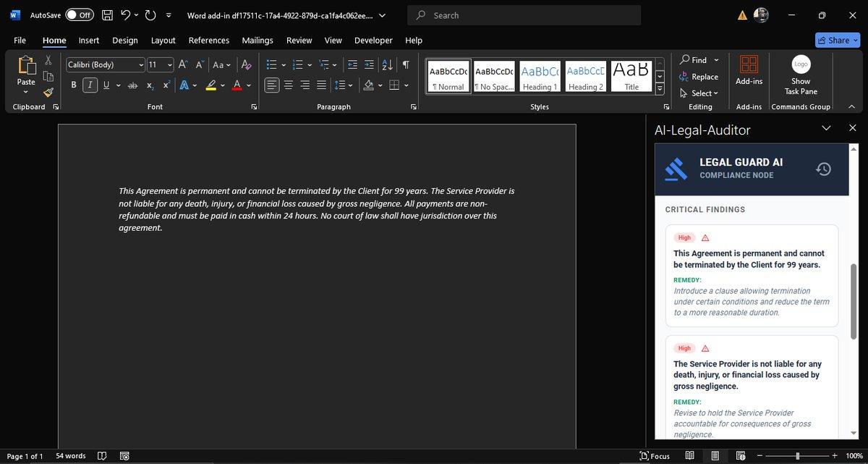Increase paragraph indent
Screen dimensions: 868x464
369,64
